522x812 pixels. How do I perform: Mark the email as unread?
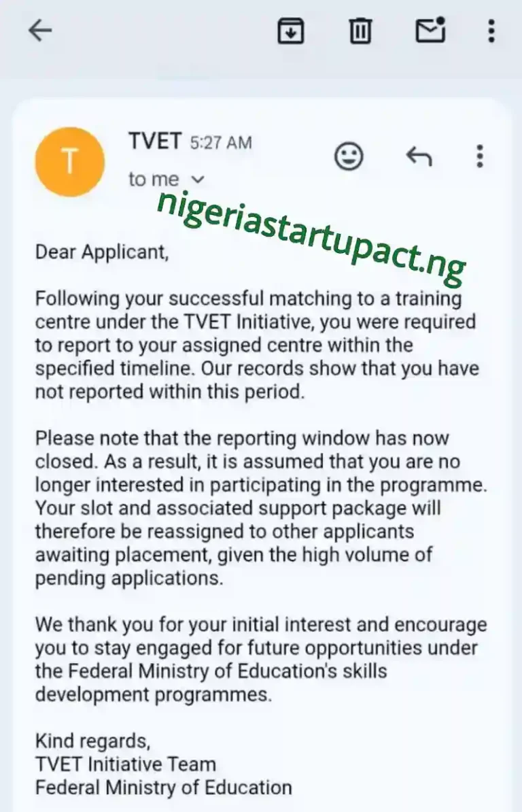[x=430, y=31]
